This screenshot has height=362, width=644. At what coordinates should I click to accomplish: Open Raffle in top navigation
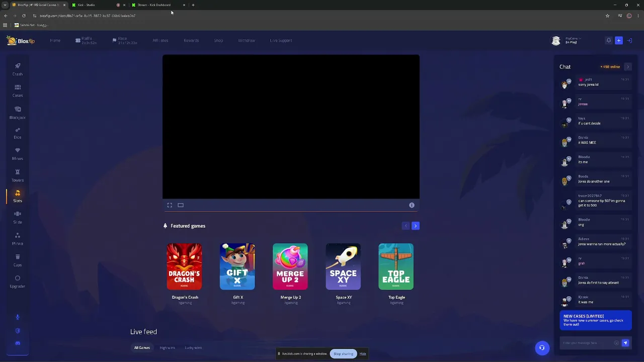[86, 40]
